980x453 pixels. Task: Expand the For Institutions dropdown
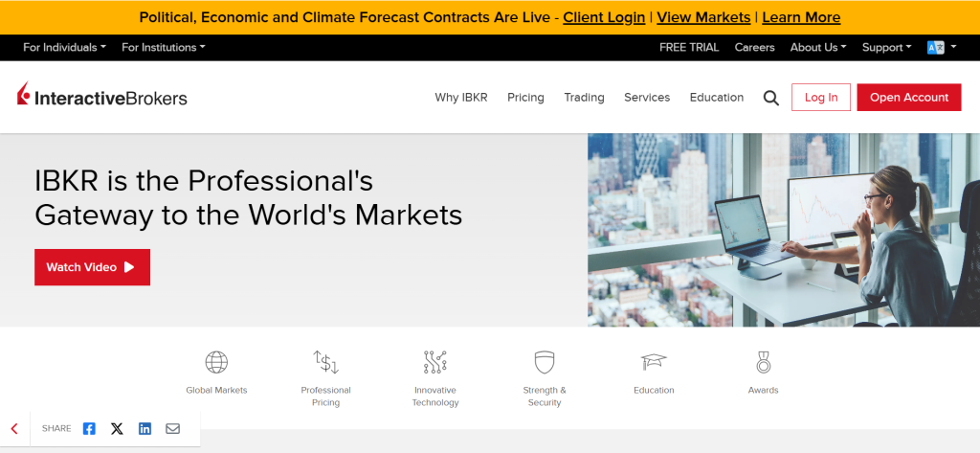[x=163, y=48]
